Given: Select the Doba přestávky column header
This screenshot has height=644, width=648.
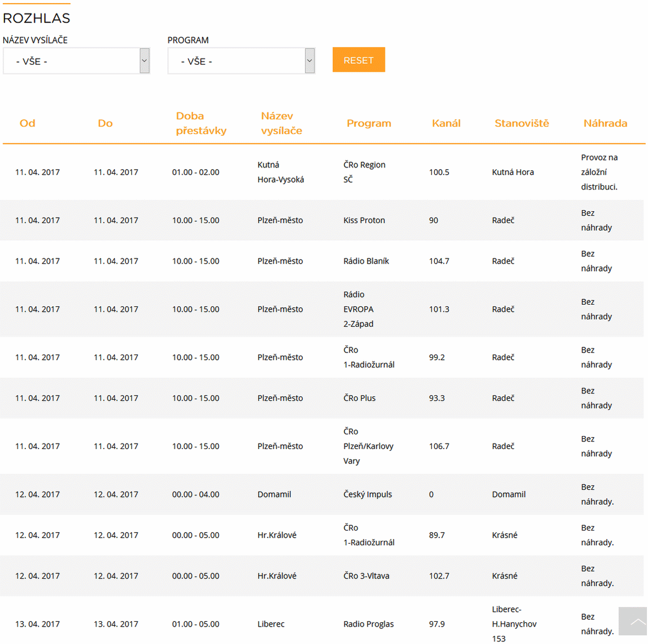Looking at the screenshot, I should [201, 123].
